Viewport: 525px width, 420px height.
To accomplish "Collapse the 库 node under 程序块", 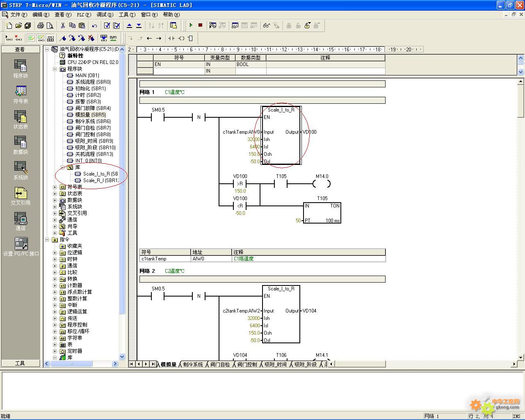I will [63, 167].
